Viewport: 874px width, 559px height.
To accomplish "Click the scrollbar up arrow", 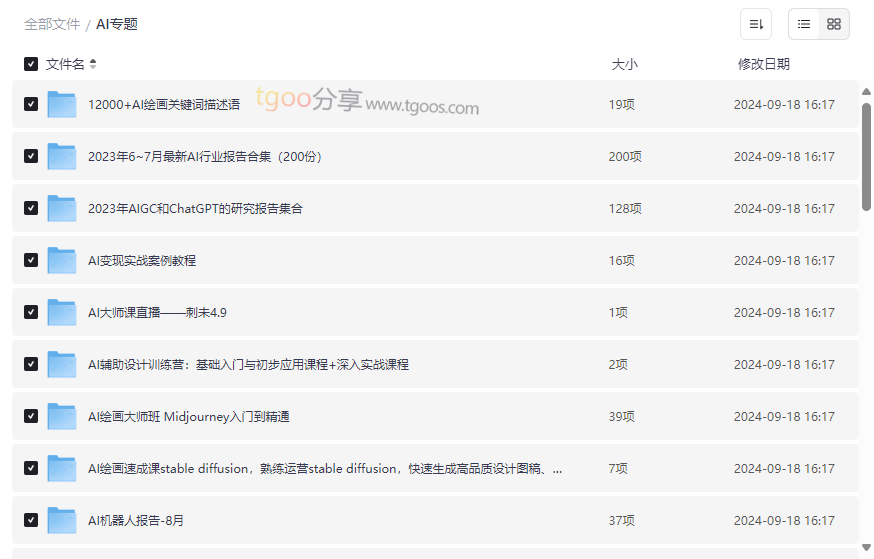I will (x=866, y=93).
